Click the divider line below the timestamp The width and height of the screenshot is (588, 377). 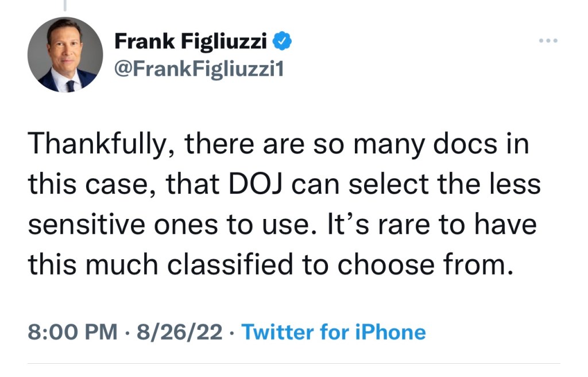pos(294,363)
